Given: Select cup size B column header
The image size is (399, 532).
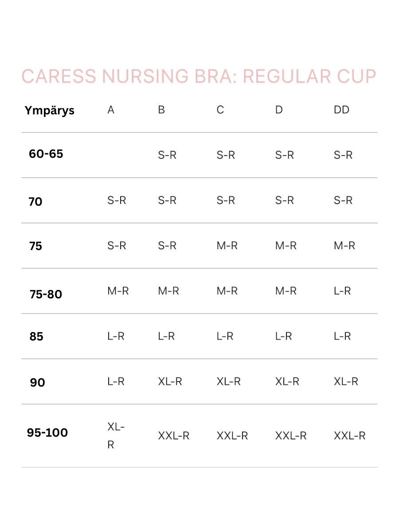Looking at the screenshot, I should click(x=161, y=110).
